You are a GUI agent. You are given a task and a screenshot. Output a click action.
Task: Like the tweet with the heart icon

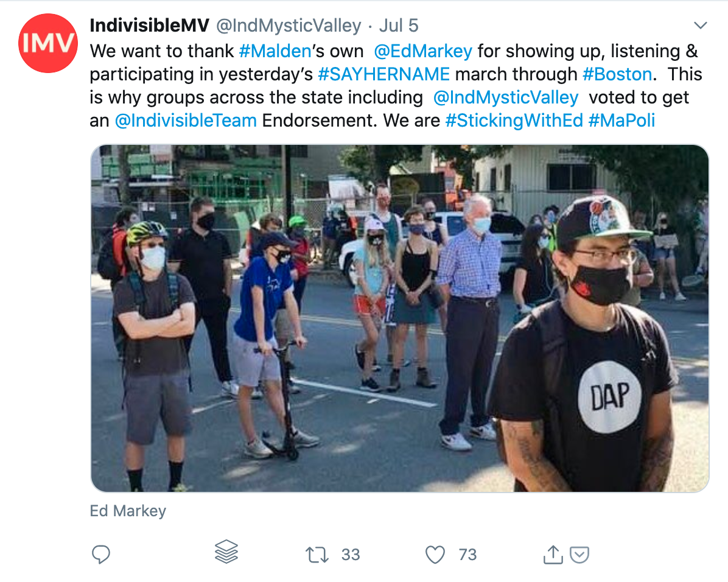435,555
